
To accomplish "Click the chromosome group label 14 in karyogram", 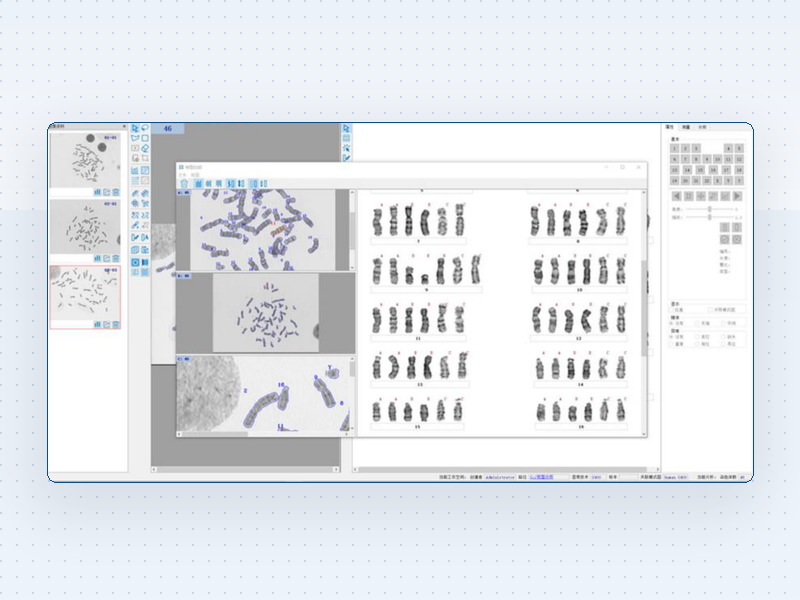I will pos(580,384).
